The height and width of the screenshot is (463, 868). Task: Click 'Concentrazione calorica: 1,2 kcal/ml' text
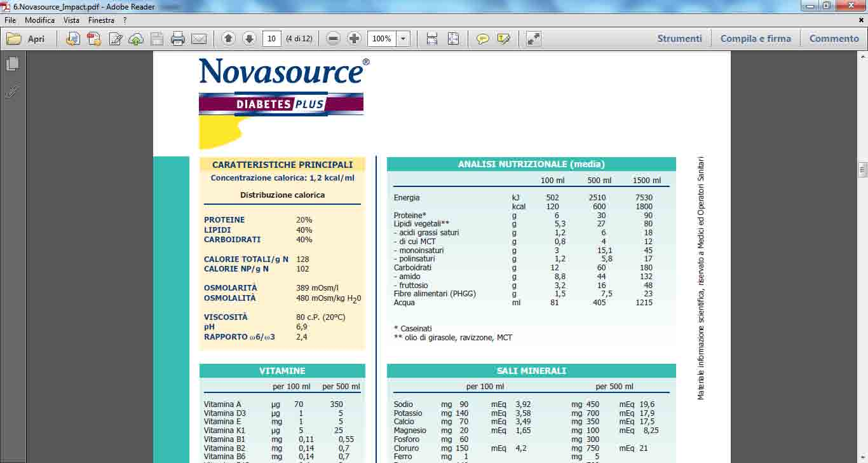coord(283,179)
